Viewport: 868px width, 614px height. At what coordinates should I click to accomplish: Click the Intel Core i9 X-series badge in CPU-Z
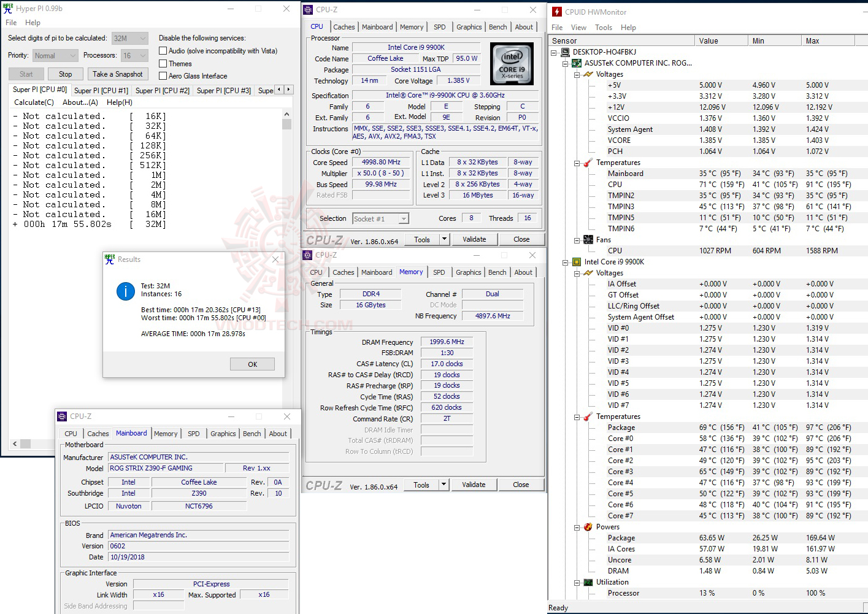(x=511, y=63)
